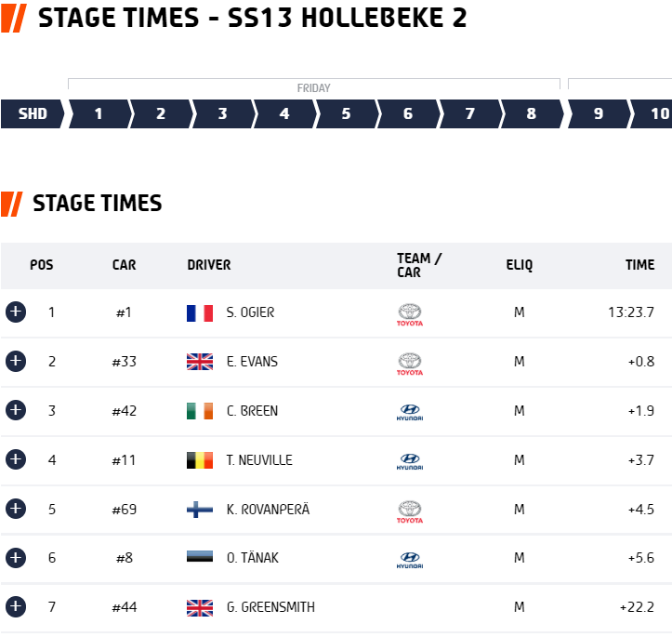Click Hyundai logo in Breen's row
Screen dimensions: 672x637
[410, 412]
